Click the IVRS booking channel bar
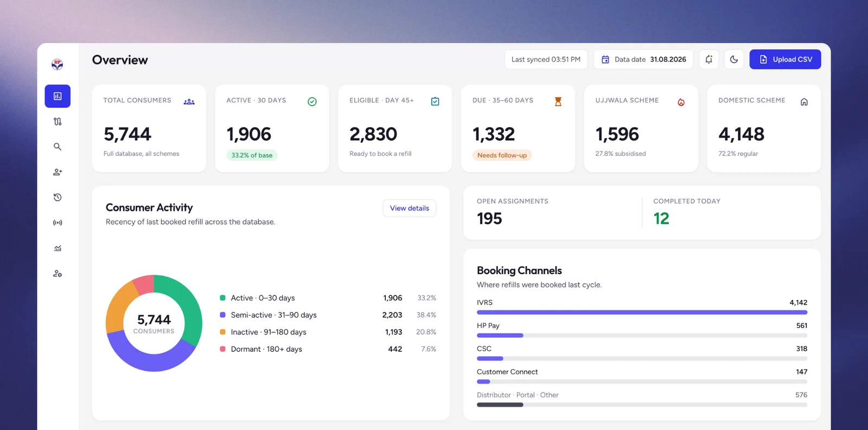The image size is (868, 430). pos(642,312)
